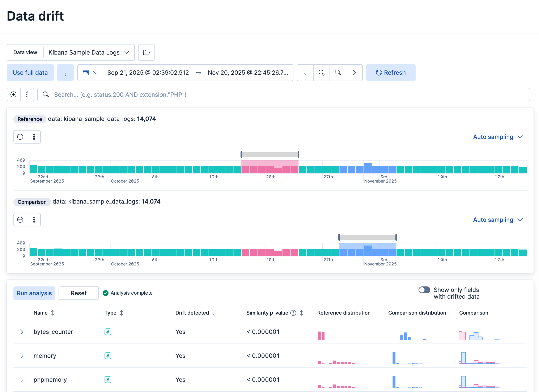Click the bytes_counter field name

pyautogui.click(x=53, y=332)
